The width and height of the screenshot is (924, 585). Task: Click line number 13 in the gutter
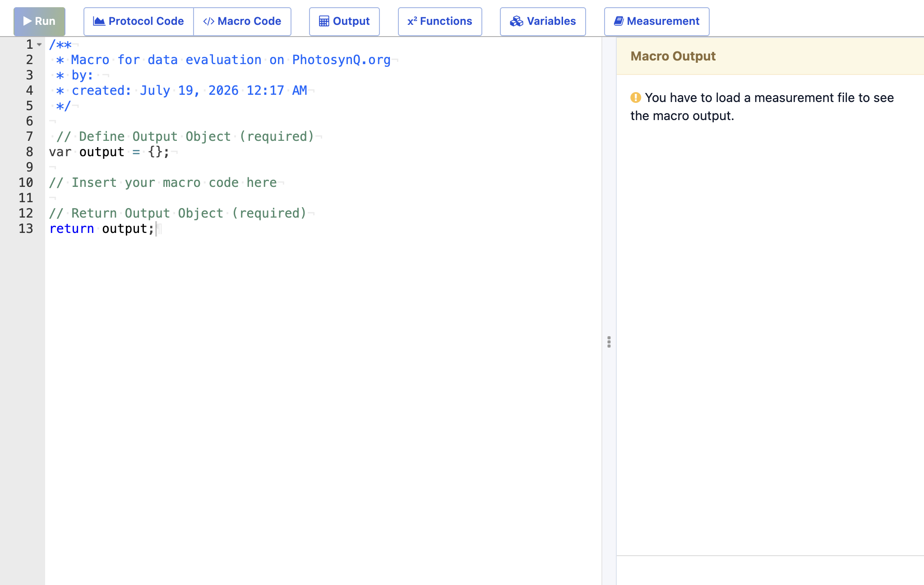click(26, 229)
